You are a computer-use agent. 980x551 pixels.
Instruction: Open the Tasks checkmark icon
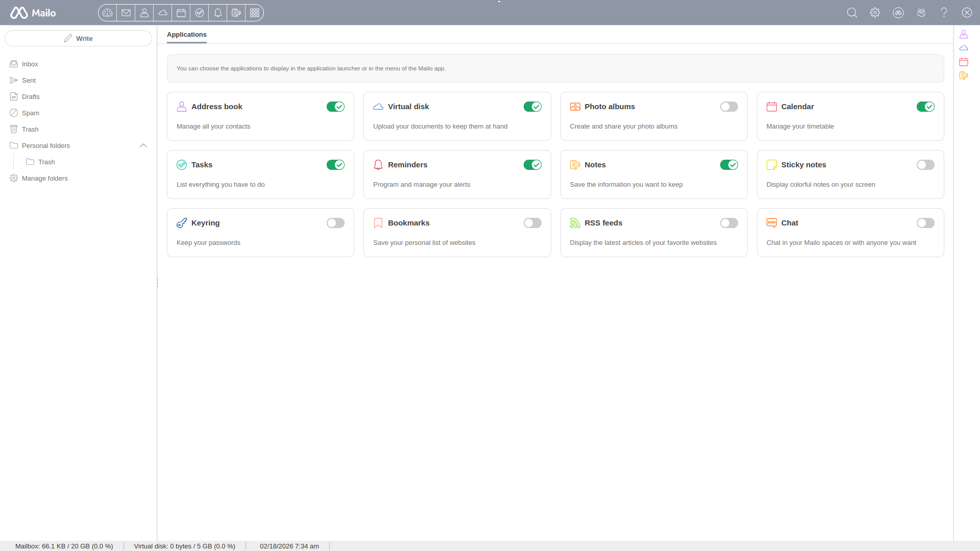[x=199, y=13]
